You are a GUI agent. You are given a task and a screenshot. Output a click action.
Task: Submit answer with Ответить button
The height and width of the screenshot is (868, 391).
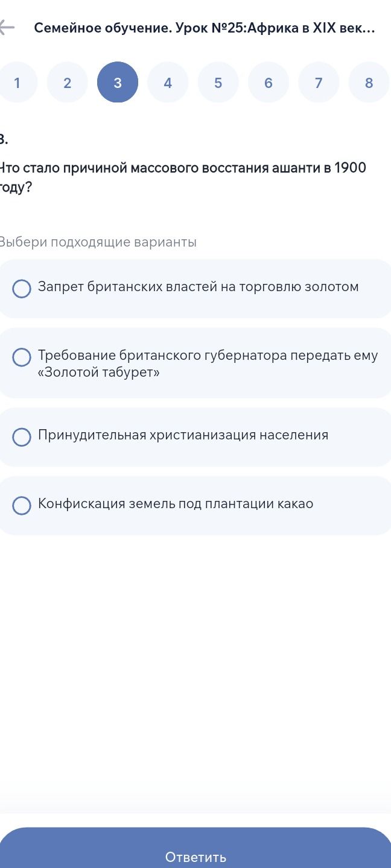[x=195, y=850]
